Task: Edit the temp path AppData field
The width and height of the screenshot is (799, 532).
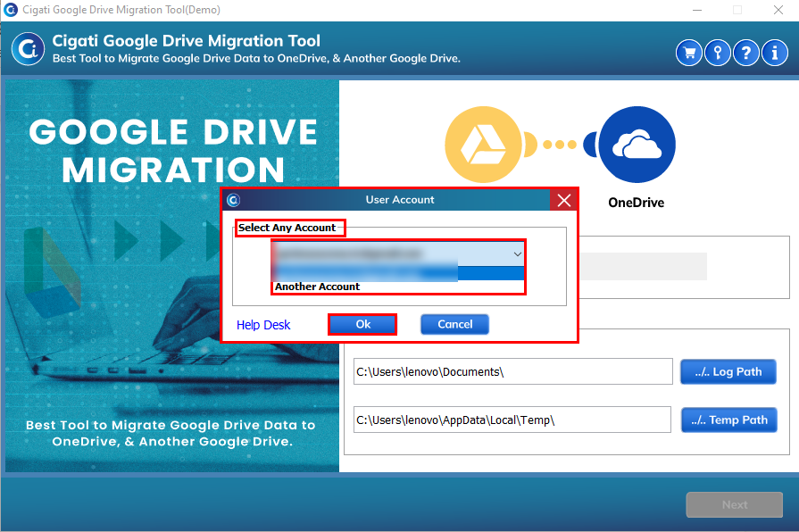Action: 512,420
